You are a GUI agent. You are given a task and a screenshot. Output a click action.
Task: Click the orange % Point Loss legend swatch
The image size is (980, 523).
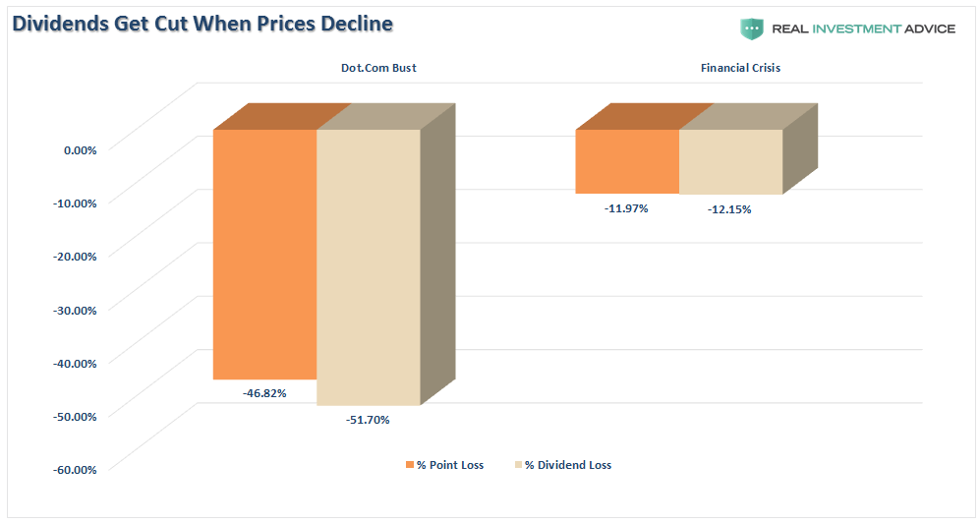[x=408, y=465]
